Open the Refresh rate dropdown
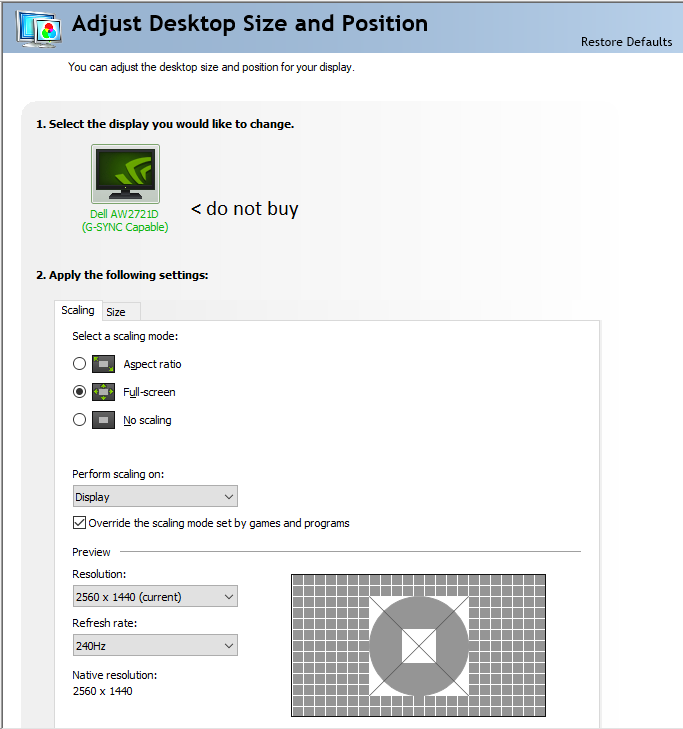Screen dimensions: 683x729 click(x=155, y=646)
